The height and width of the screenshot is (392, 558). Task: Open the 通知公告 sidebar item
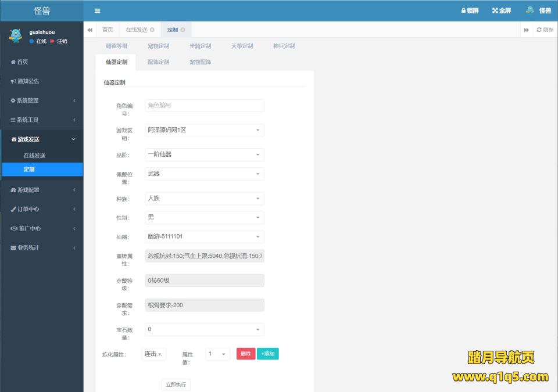(x=28, y=81)
